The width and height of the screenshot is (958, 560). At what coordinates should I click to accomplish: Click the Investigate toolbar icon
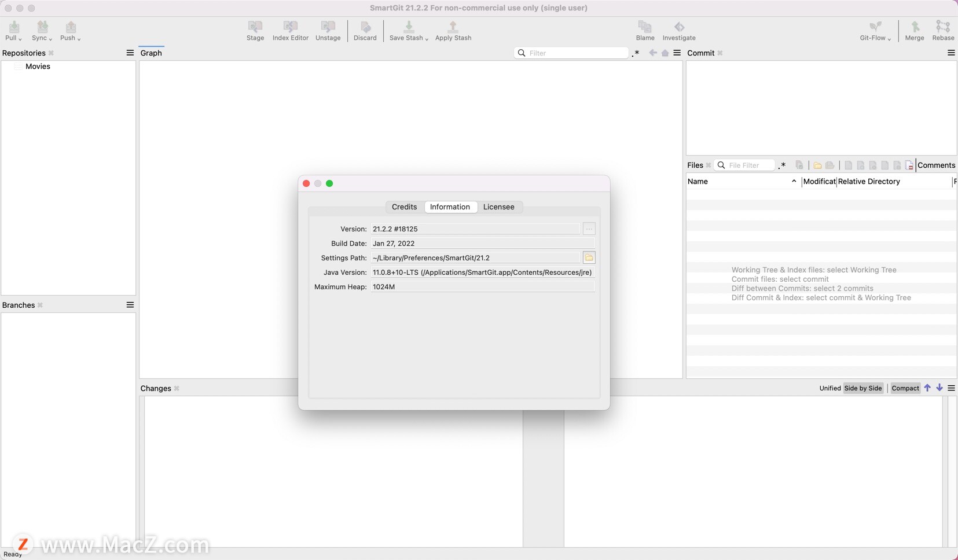(x=679, y=31)
